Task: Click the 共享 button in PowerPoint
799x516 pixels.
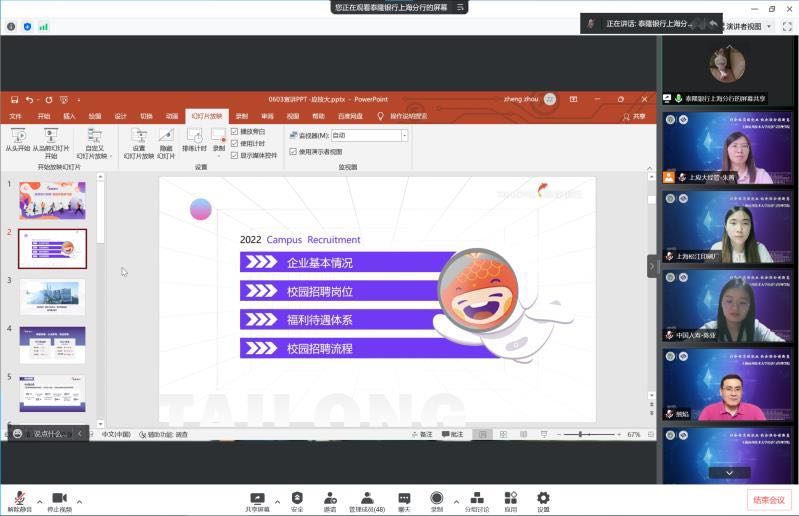Action: click(634, 116)
